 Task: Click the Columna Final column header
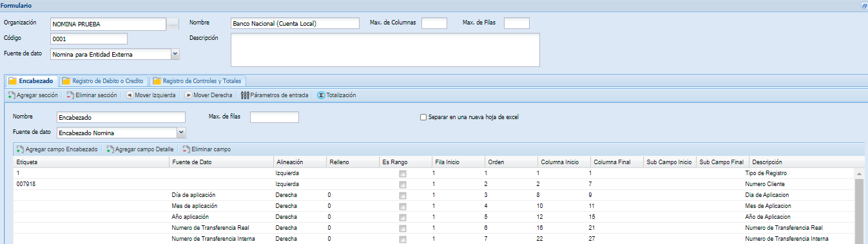[617, 162]
